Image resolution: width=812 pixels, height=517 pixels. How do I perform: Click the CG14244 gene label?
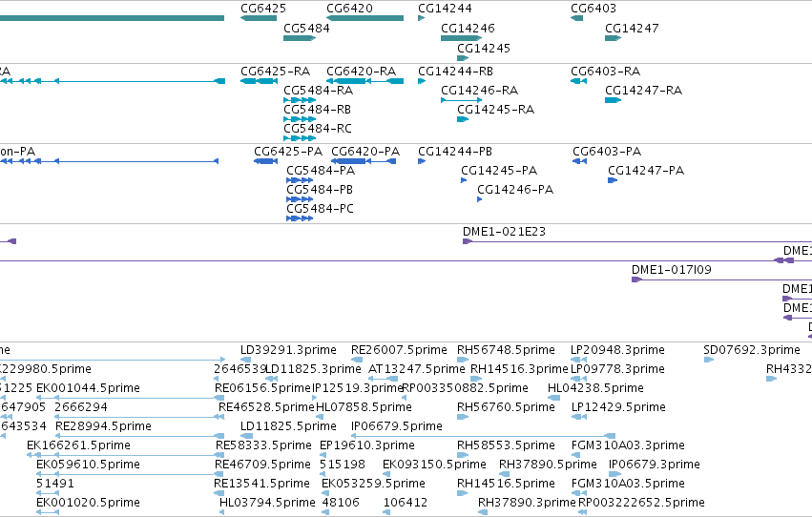tap(445, 9)
